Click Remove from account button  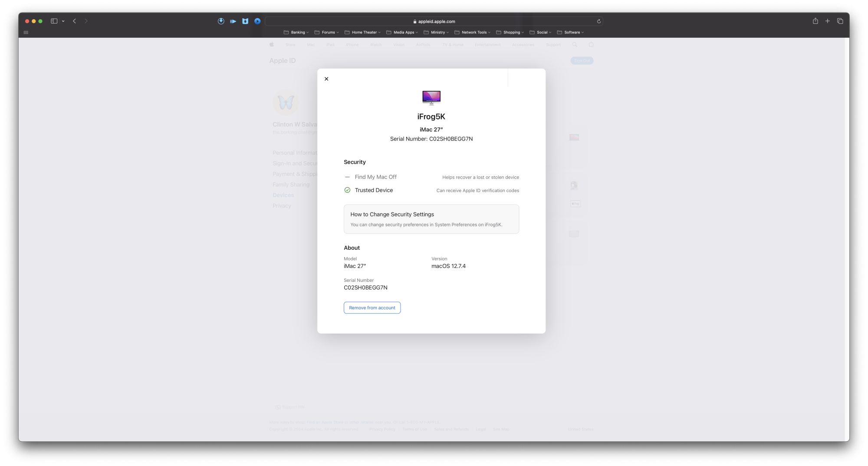pos(372,307)
